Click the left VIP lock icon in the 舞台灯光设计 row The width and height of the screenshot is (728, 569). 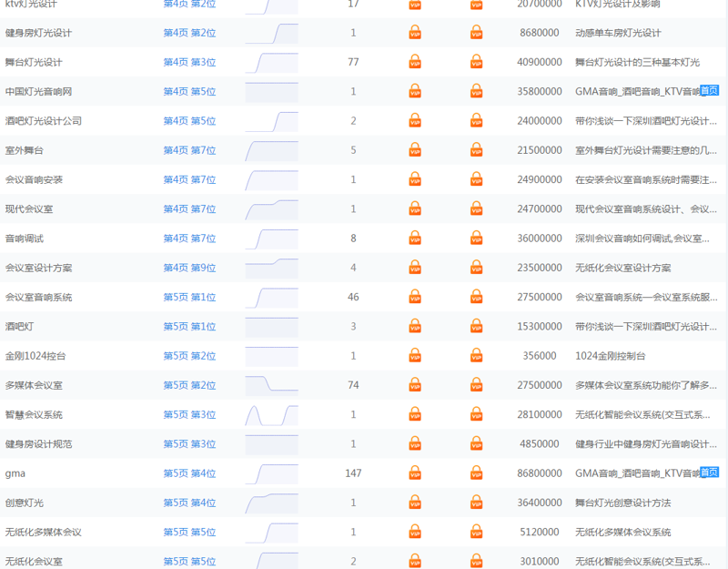tap(415, 62)
